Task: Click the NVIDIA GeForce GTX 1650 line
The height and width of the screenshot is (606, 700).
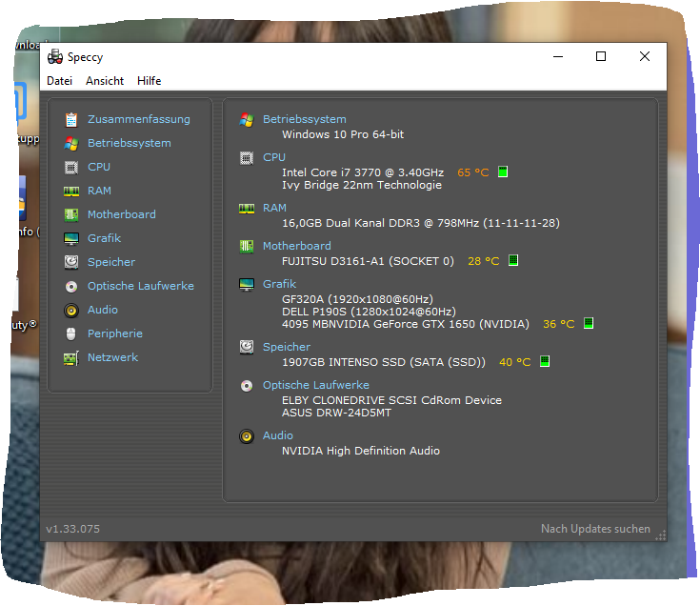Action: pyautogui.click(x=406, y=324)
